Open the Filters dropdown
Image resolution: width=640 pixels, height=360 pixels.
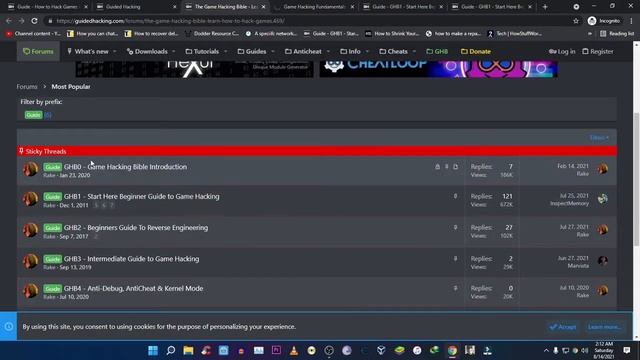point(599,138)
